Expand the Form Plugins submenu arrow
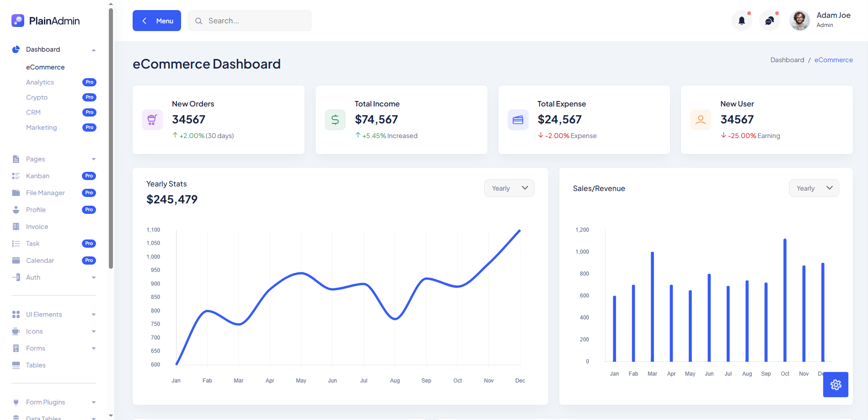The height and width of the screenshot is (420, 868). 94,403
